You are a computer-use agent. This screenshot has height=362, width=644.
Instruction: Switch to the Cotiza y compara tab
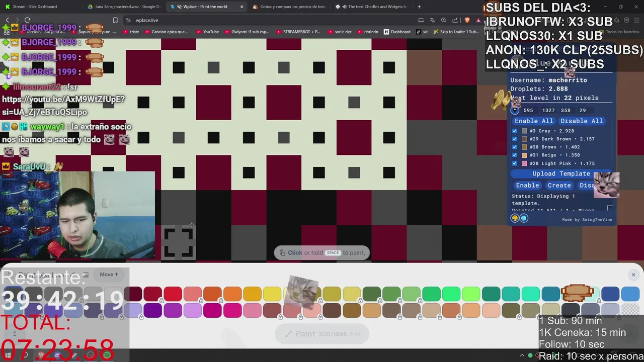click(x=289, y=7)
